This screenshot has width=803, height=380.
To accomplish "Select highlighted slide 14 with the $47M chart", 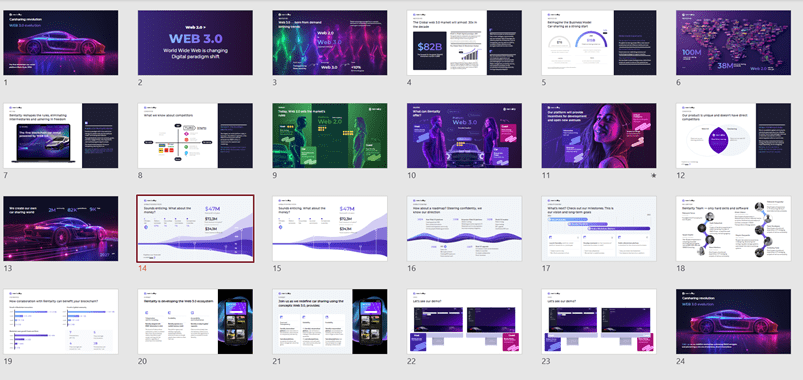I will tap(195, 228).
